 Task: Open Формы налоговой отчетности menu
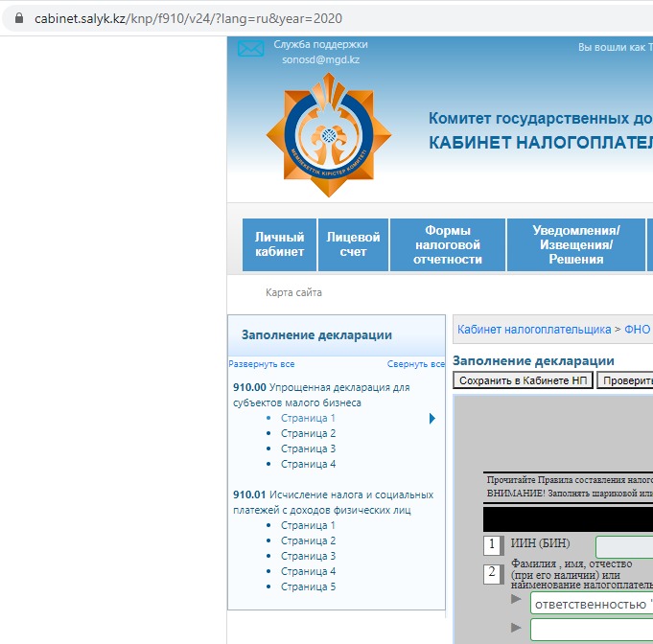click(448, 245)
